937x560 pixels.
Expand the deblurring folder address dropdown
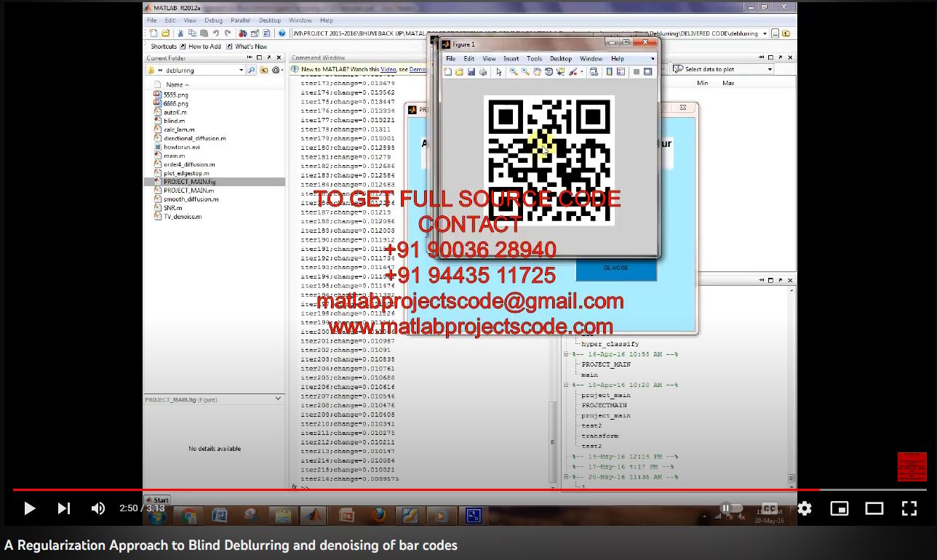coord(241,71)
